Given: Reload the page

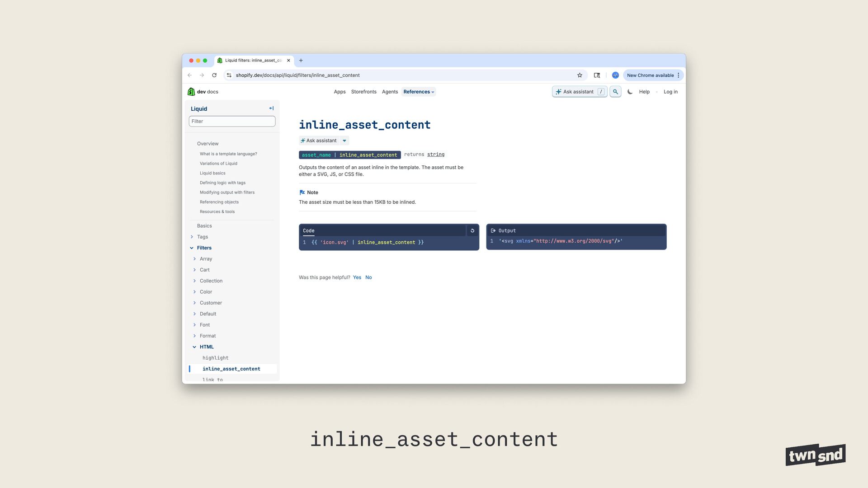Looking at the screenshot, I should 214,75.
